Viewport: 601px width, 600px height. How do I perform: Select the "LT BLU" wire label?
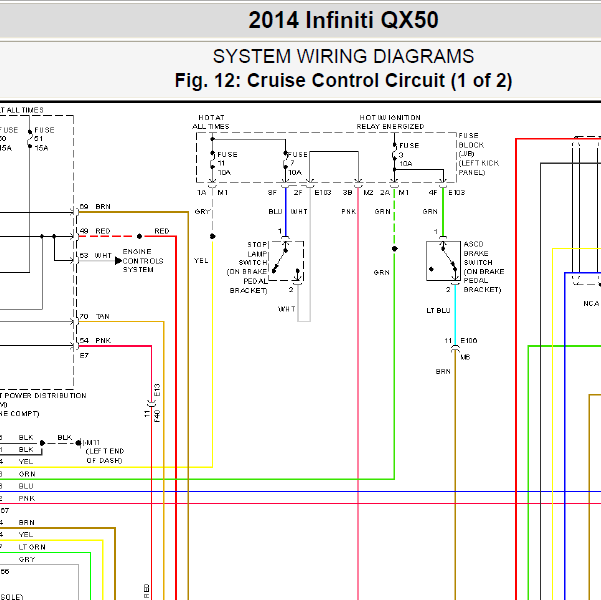[x=438, y=311]
